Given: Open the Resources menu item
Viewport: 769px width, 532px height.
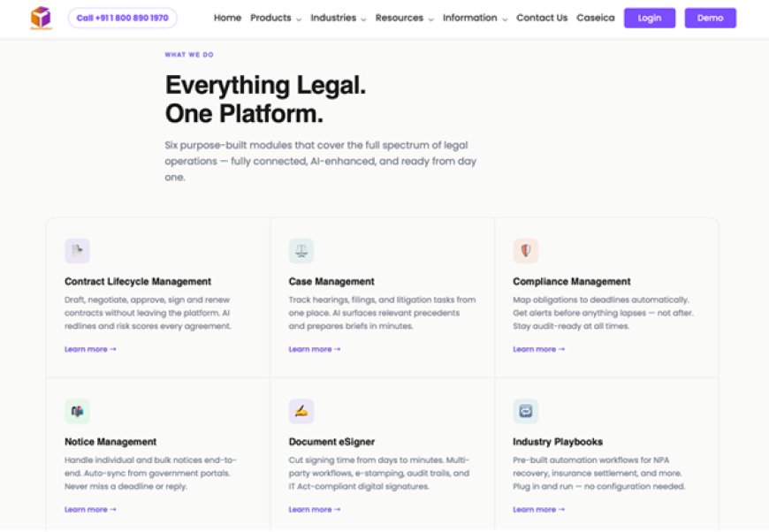Looking at the screenshot, I should (x=400, y=18).
